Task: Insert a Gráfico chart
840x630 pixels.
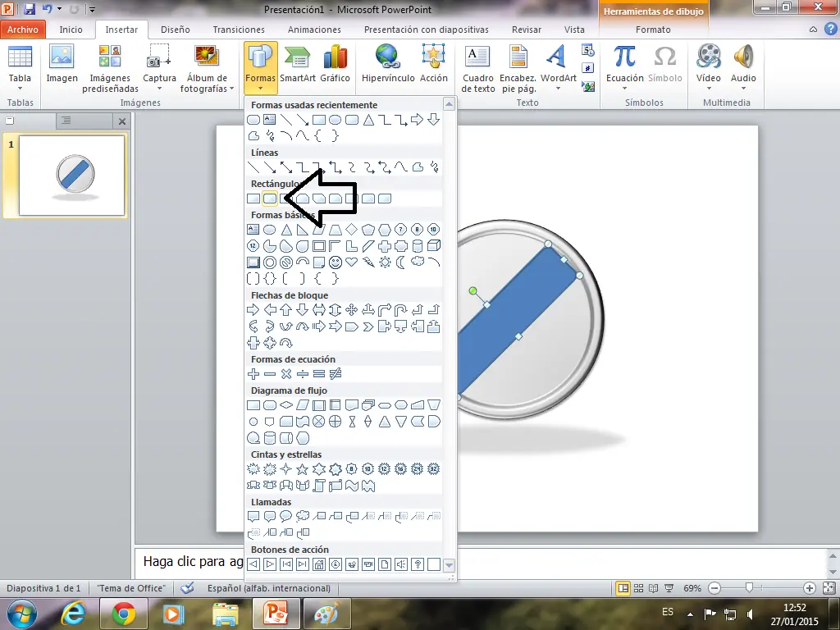Action: [x=335, y=64]
